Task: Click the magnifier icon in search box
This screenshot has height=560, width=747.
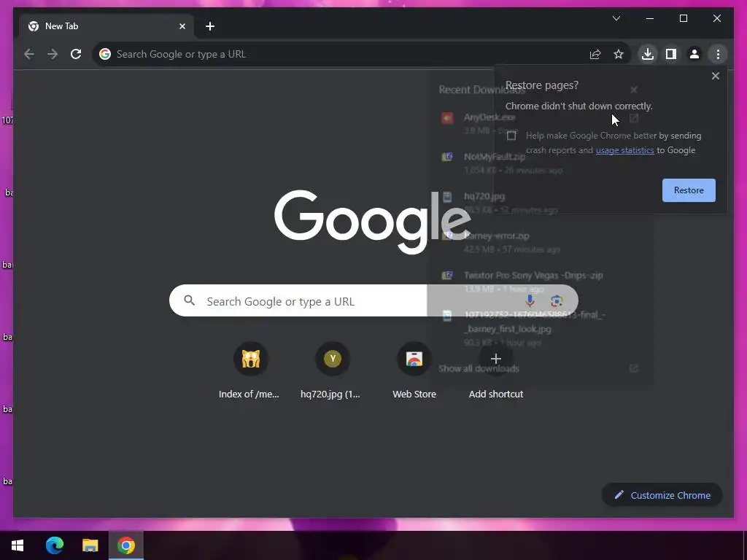Action: pos(189,300)
